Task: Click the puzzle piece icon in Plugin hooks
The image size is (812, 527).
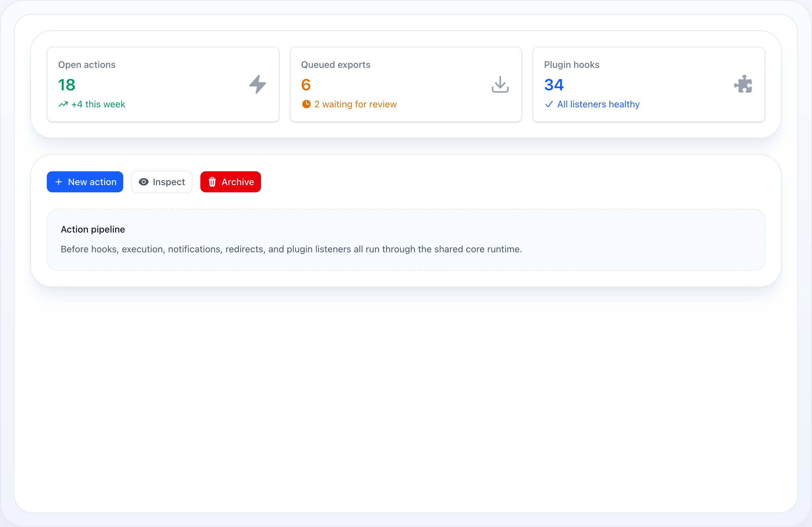Action: (743, 84)
